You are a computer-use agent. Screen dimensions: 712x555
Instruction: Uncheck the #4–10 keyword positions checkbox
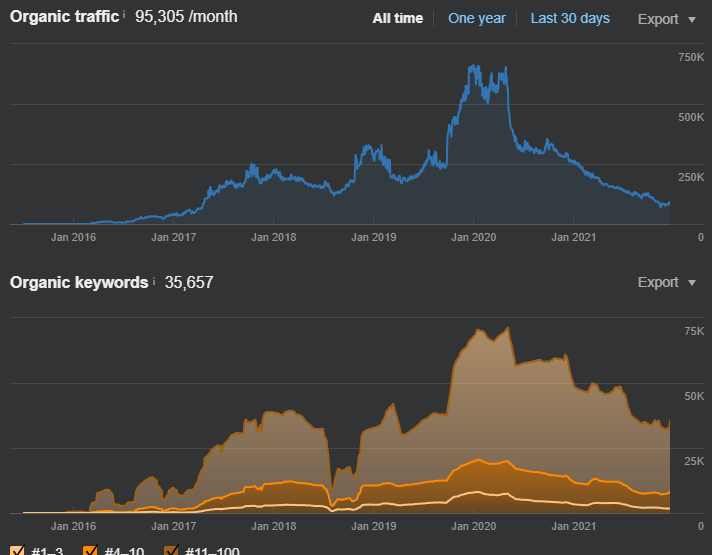click(x=90, y=550)
